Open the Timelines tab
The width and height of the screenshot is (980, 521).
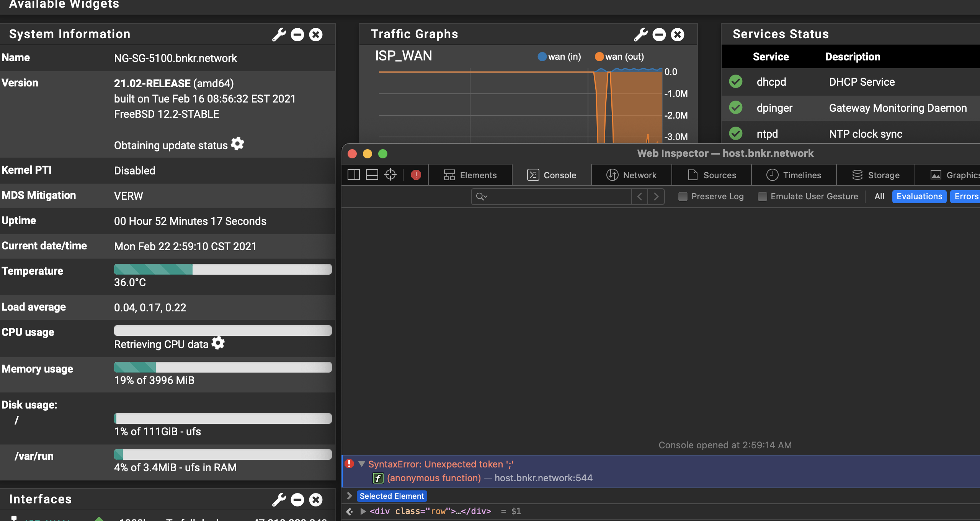(794, 175)
